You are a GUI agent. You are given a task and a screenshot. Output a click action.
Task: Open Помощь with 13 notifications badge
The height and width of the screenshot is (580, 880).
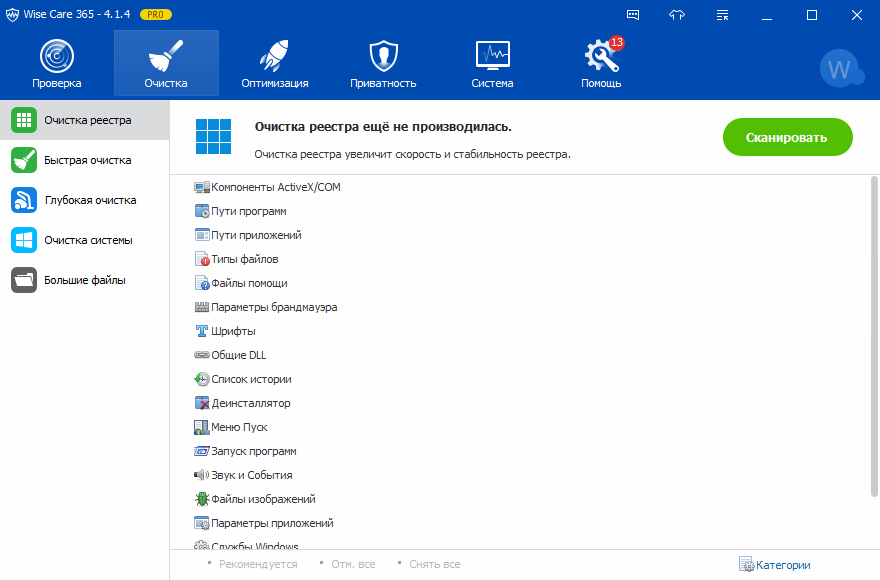coord(601,56)
